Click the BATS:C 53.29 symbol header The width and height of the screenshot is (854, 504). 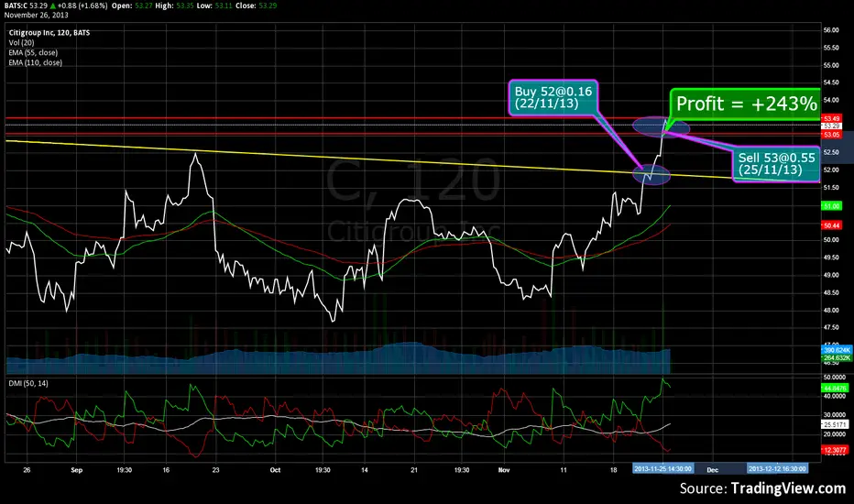[x=25, y=6]
